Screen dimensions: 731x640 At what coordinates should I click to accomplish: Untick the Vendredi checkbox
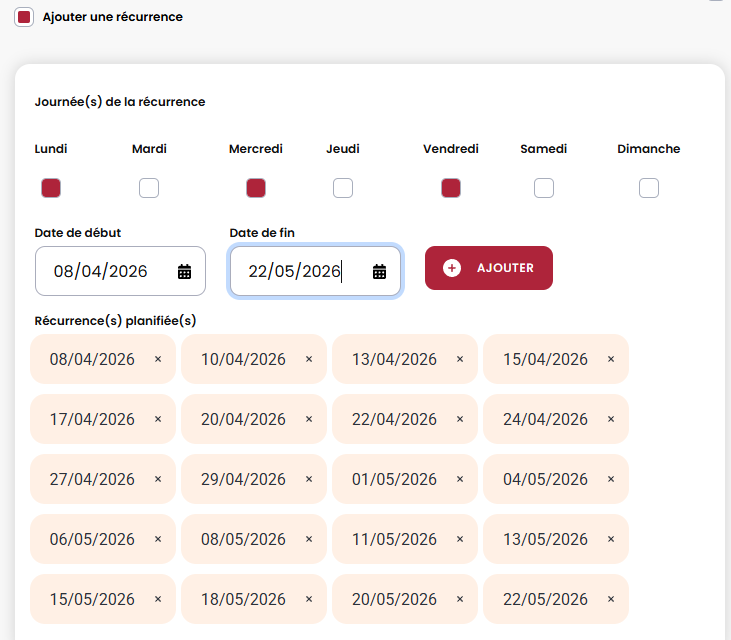(x=451, y=188)
